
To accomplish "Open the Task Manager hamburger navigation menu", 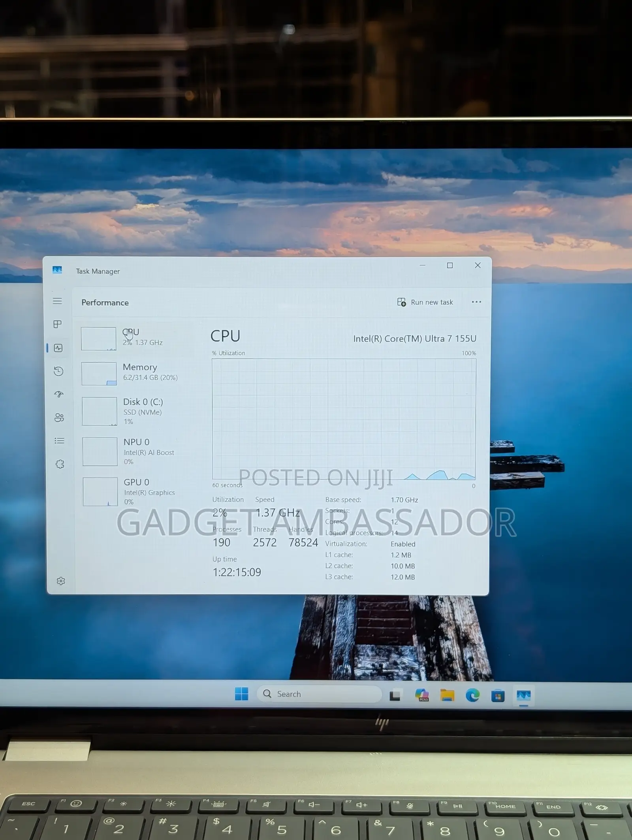I will [x=58, y=301].
